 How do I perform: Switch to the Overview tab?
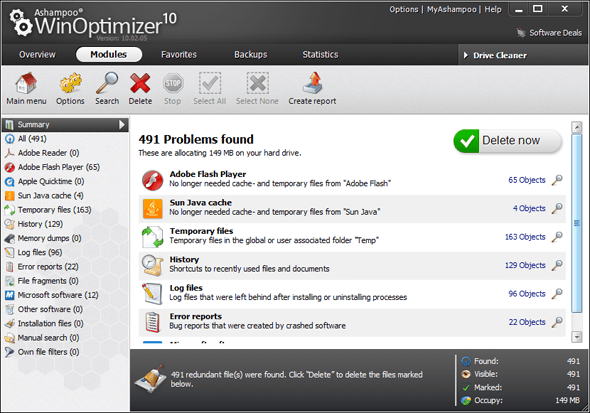(x=37, y=55)
